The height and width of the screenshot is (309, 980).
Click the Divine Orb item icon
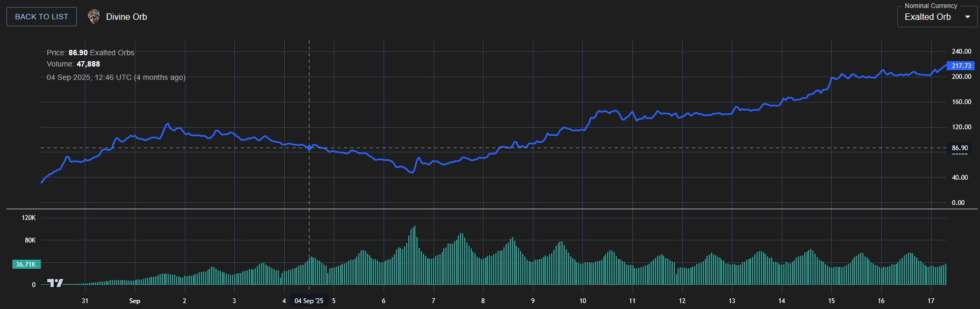(94, 17)
